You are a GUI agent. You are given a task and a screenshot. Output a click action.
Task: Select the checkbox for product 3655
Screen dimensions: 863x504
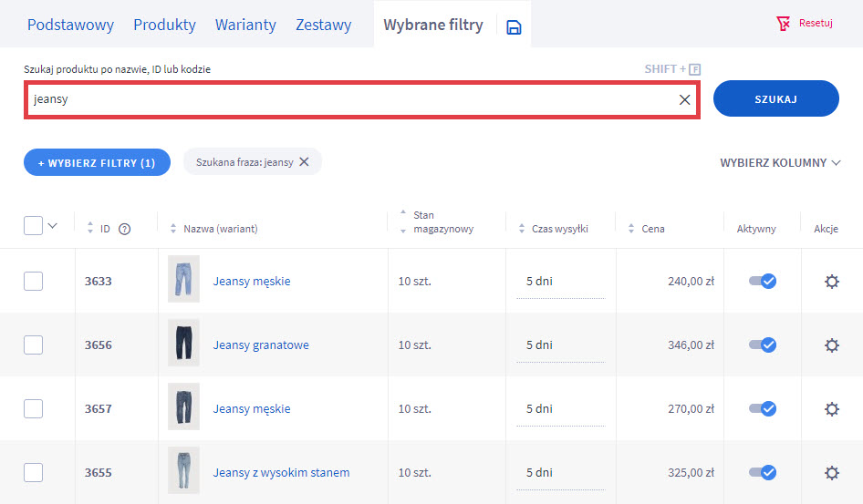[x=33, y=472]
